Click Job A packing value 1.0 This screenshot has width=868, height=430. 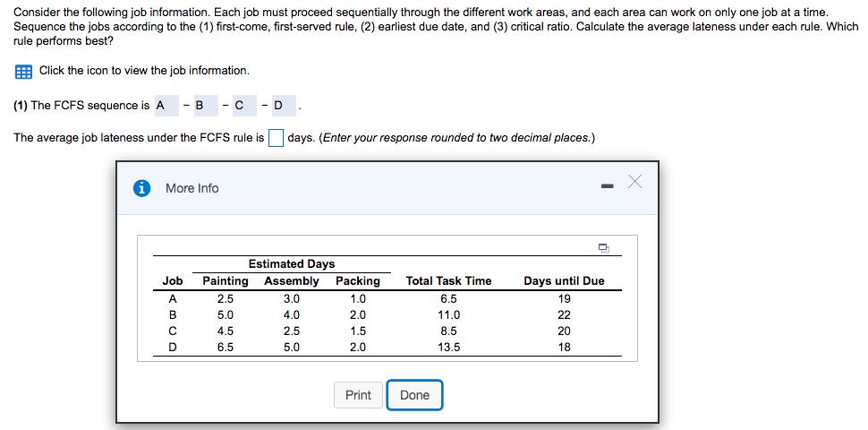pyautogui.click(x=358, y=299)
